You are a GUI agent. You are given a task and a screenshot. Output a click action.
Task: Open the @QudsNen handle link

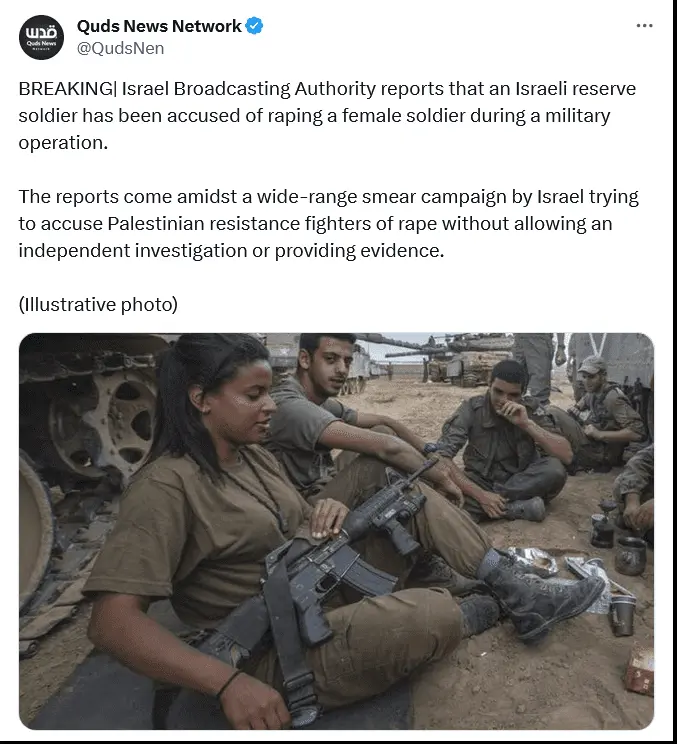click(x=121, y=48)
